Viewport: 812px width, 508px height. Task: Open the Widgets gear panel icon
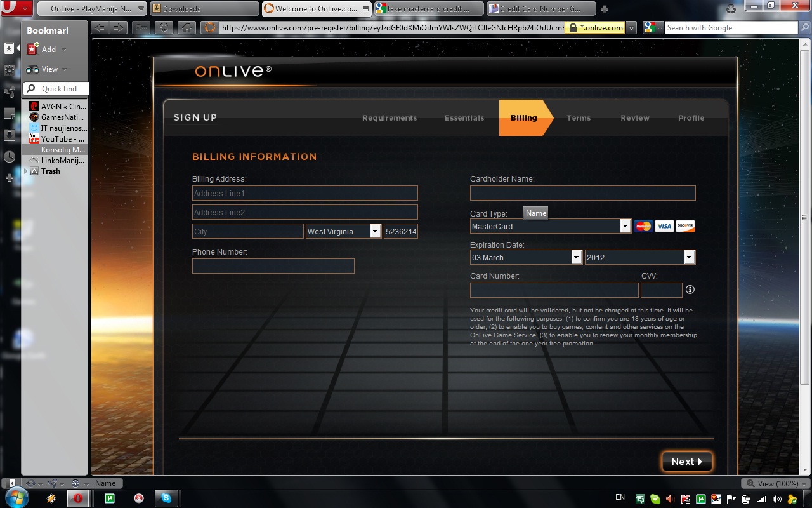click(x=10, y=70)
